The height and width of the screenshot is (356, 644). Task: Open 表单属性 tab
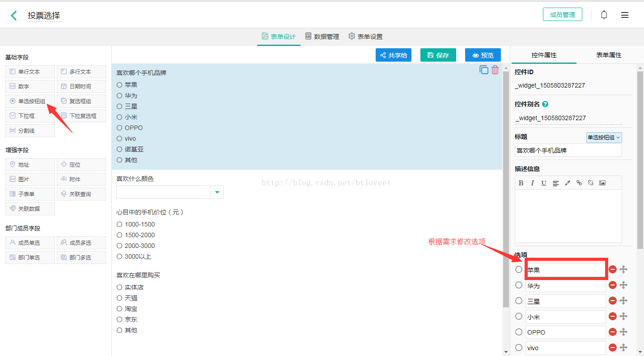click(x=609, y=55)
